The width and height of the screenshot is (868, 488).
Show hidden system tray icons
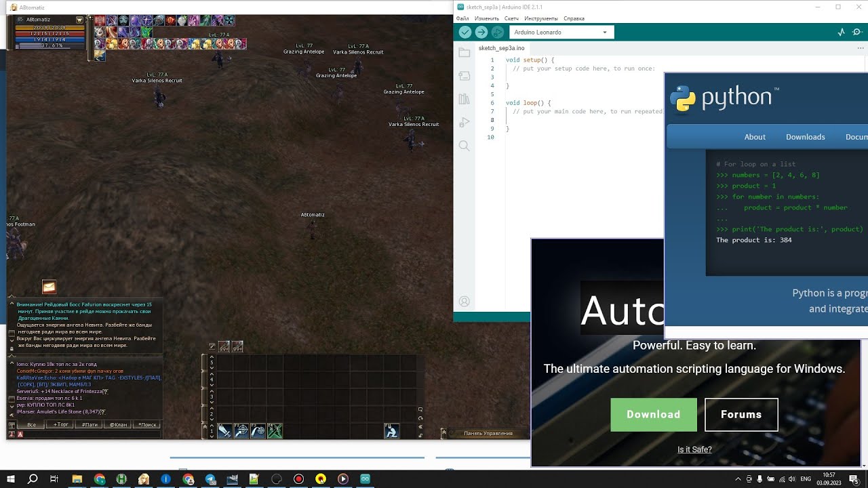pos(738,479)
